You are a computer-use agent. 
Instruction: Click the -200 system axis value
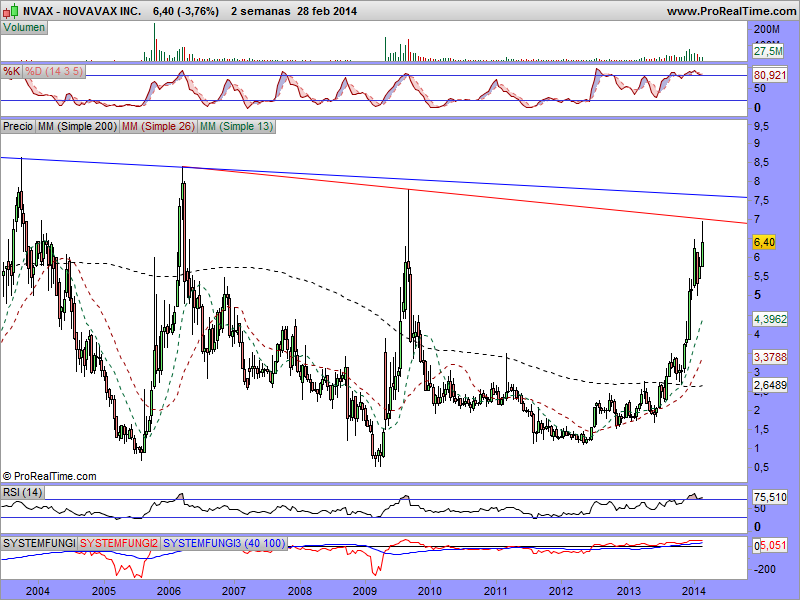coord(764,569)
